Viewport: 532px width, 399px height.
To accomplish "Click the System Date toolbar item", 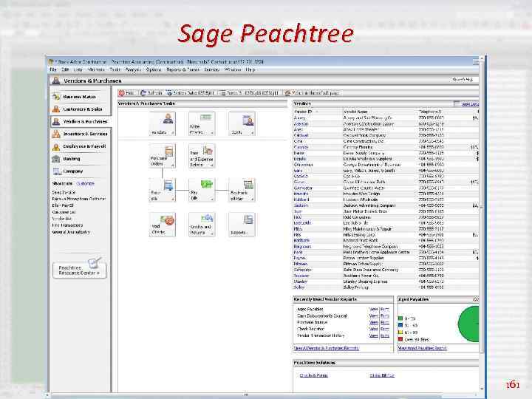I will click(191, 92).
